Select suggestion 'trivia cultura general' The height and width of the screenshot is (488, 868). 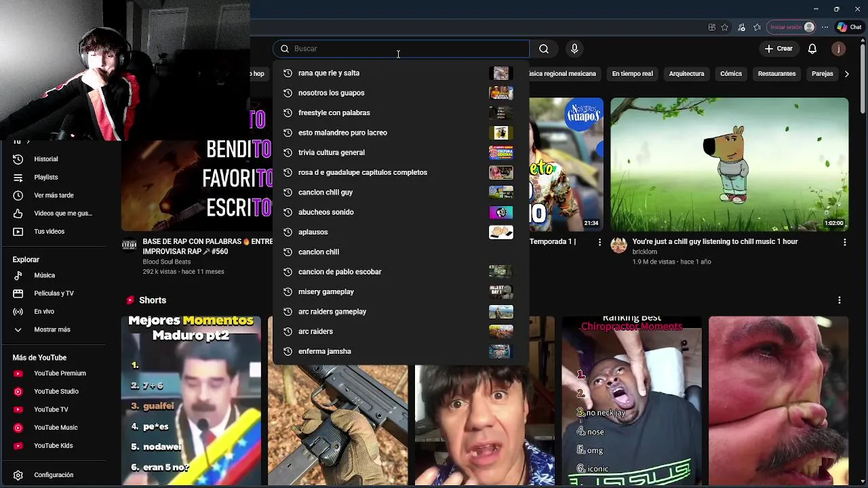[x=401, y=152]
